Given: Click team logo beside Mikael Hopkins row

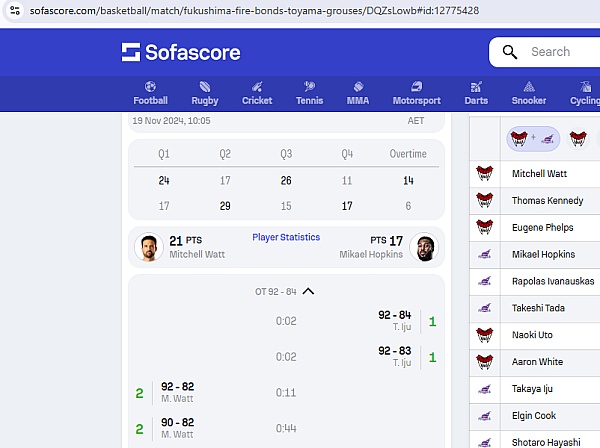Looking at the screenshot, I should click(484, 254).
